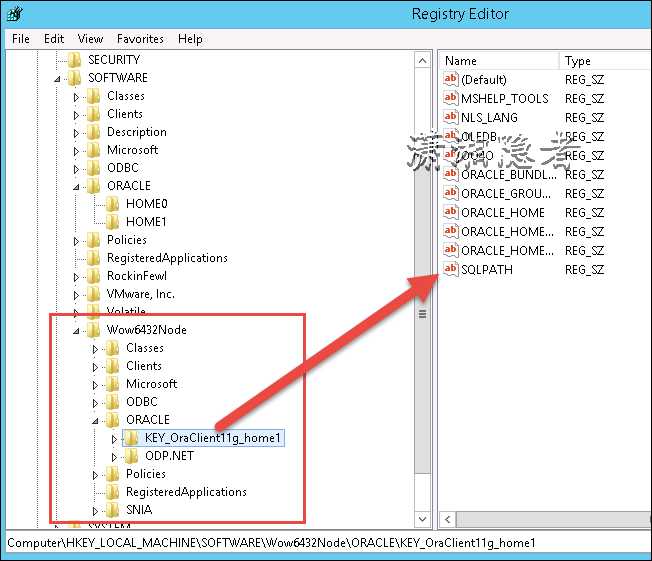
Task: Click the registry path in status bar
Action: 271,543
